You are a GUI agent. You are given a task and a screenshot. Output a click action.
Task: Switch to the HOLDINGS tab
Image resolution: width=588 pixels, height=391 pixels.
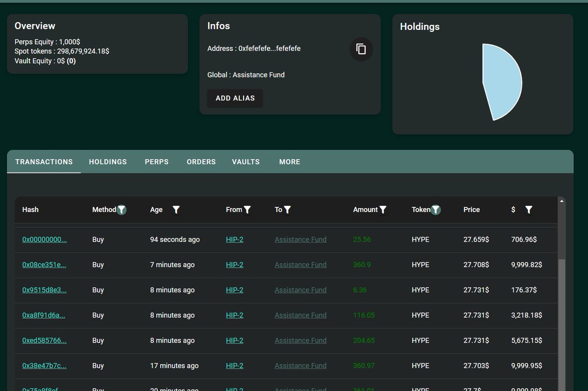click(x=108, y=162)
